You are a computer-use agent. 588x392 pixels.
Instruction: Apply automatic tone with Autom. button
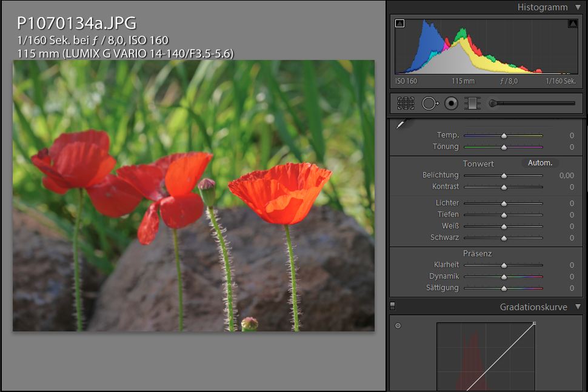(540, 163)
